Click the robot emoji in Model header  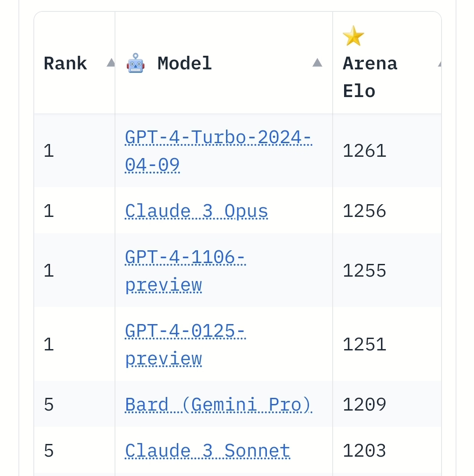click(x=135, y=63)
